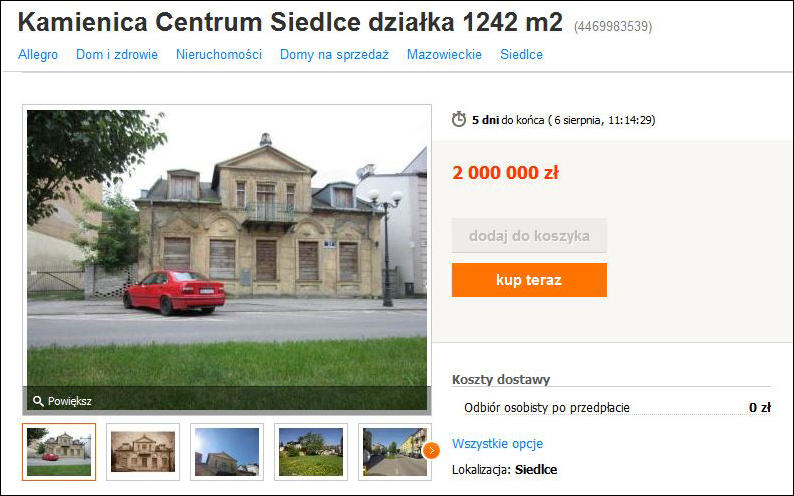Click the Powiększ enlarge label
The width and height of the screenshot is (794, 496).
[69, 401]
